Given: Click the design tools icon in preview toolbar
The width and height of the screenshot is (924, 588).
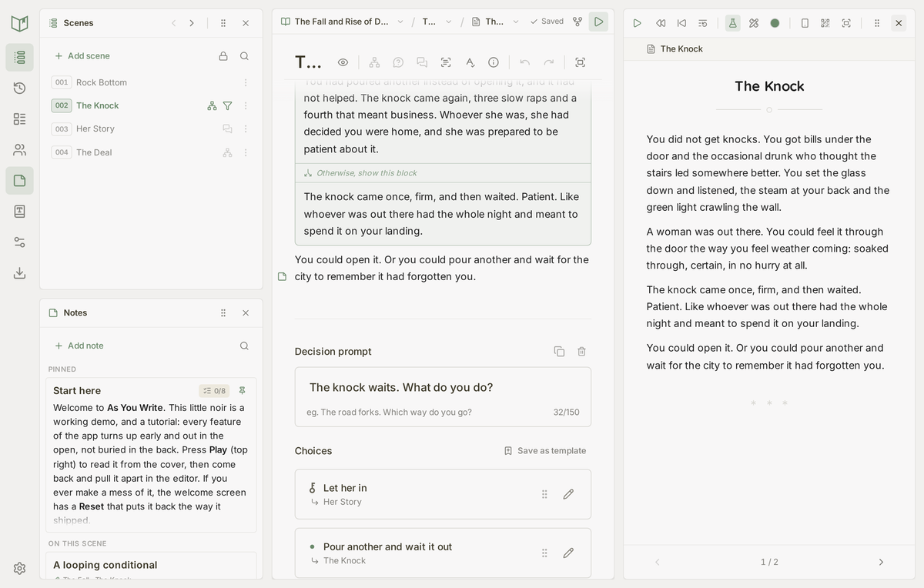Looking at the screenshot, I should click(x=754, y=23).
